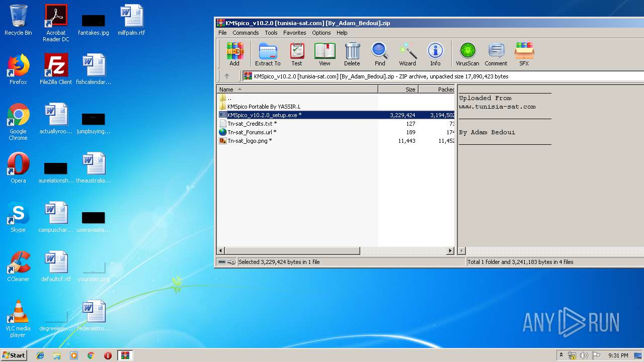Click the drive/password status bar icon
The width and height of the screenshot is (644, 362).
226,262
